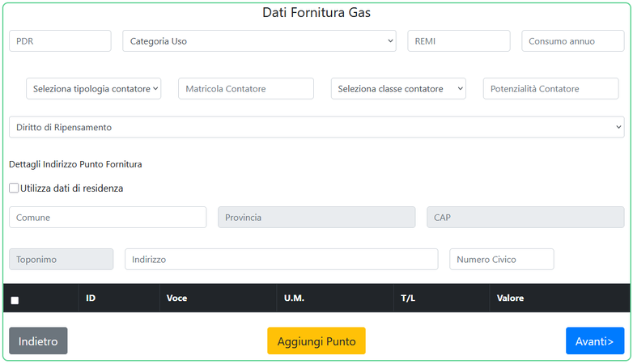The width and height of the screenshot is (633, 364).
Task: Click the Matricola Contatore field
Action: tap(246, 88)
